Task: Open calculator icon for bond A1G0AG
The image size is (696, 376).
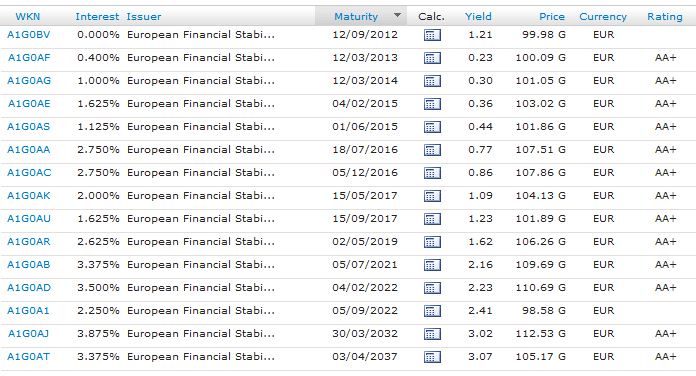Action: [x=432, y=81]
